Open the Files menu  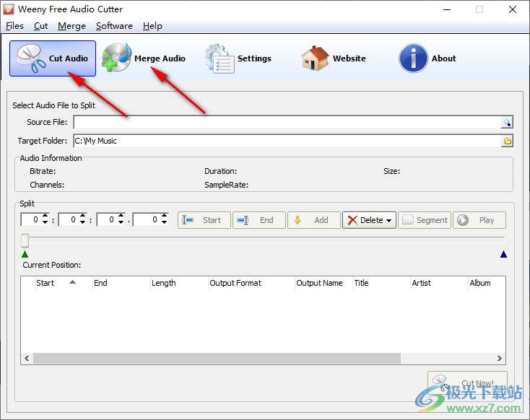(14, 26)
